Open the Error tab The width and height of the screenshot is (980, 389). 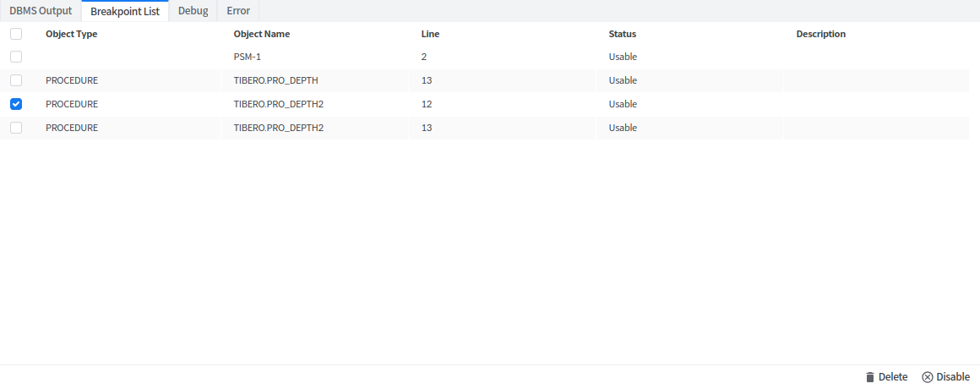(238, 11)
